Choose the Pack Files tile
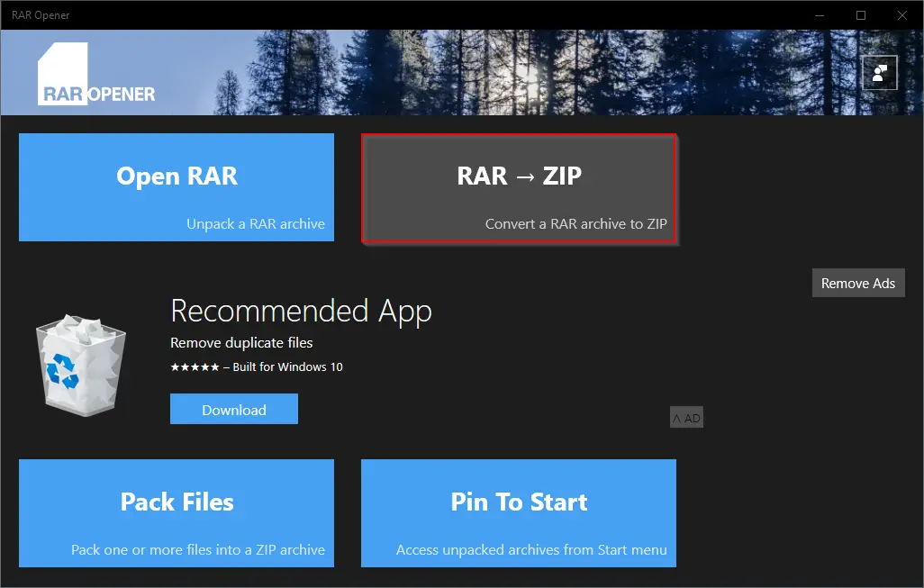924x588 pixels. (177, 513)
